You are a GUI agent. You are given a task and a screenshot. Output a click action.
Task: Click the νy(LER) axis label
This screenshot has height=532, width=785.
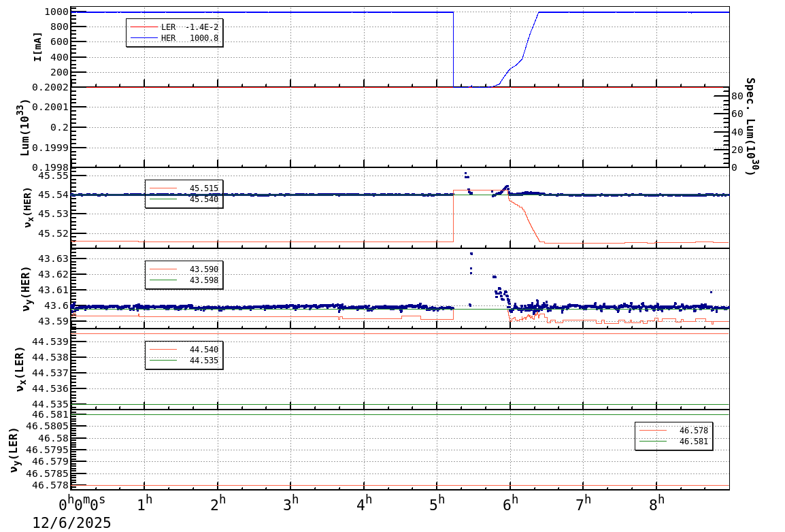point(14,450)
